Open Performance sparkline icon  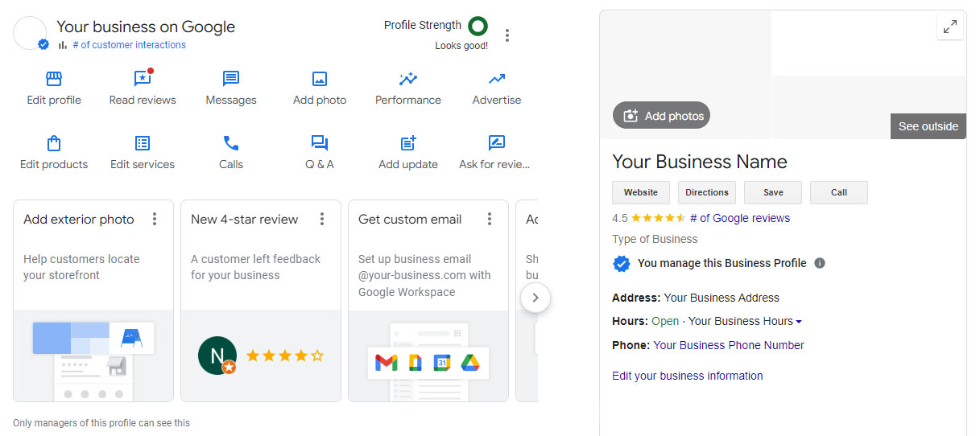coord(408,79)
